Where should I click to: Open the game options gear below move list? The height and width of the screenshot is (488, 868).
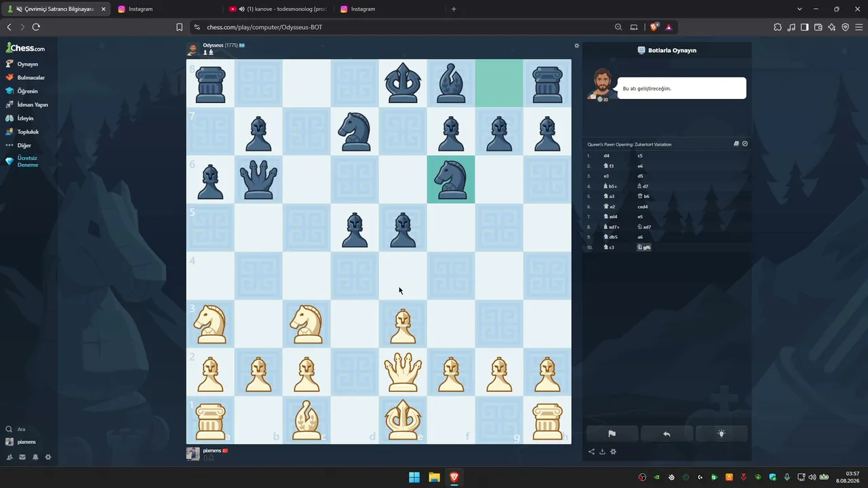pos(614,451)
